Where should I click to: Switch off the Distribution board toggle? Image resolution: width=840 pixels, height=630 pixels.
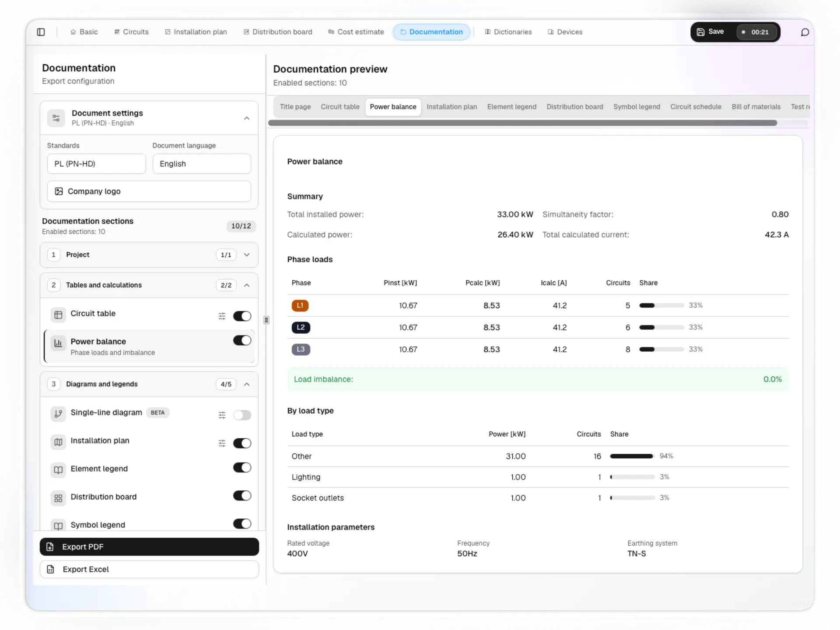click(x=242, y=495)
